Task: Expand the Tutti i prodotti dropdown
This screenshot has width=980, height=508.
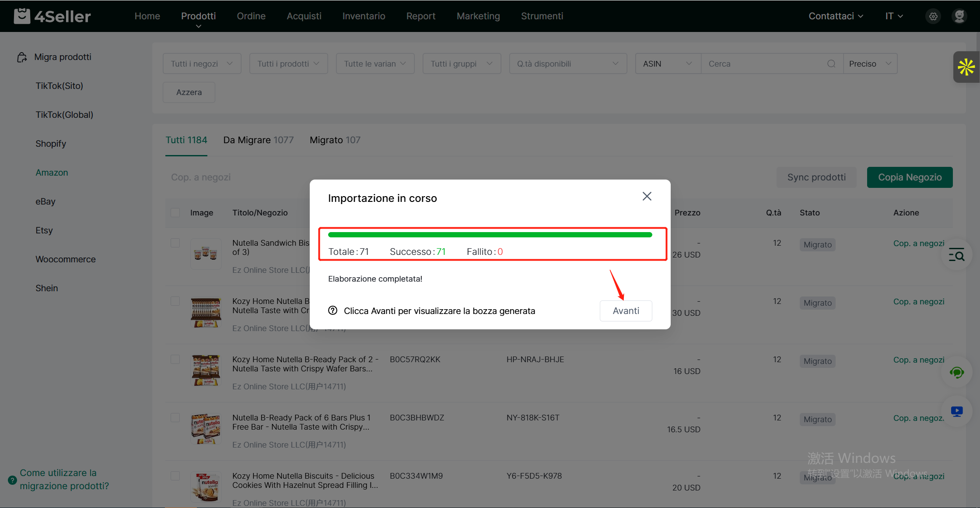Action: coord(289,64)
